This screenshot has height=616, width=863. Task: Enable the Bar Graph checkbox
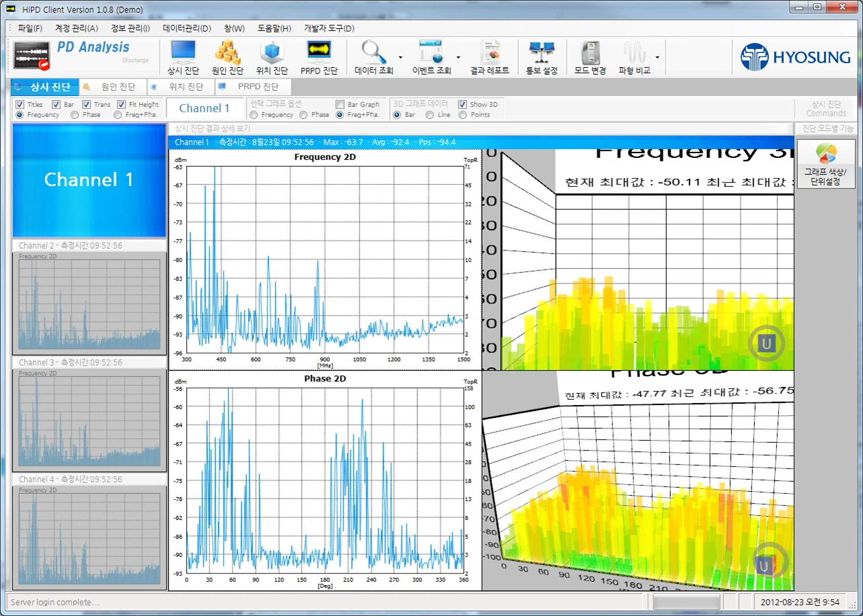[340, 105]
